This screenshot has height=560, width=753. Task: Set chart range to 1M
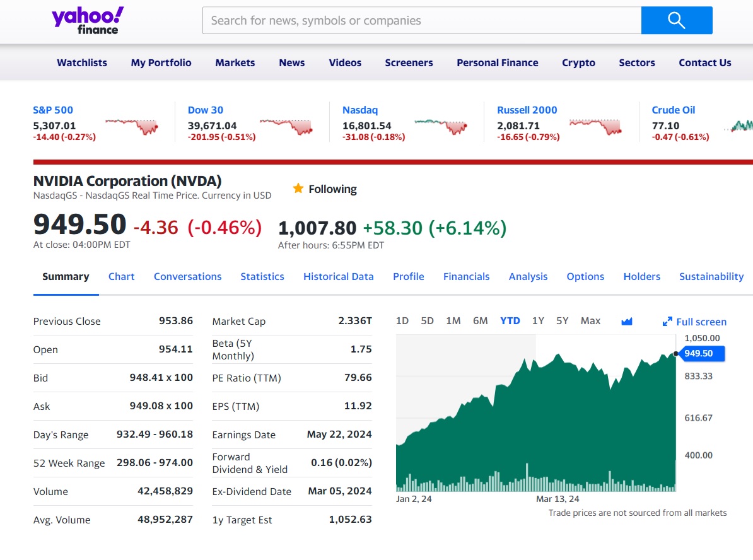[453, 321]
